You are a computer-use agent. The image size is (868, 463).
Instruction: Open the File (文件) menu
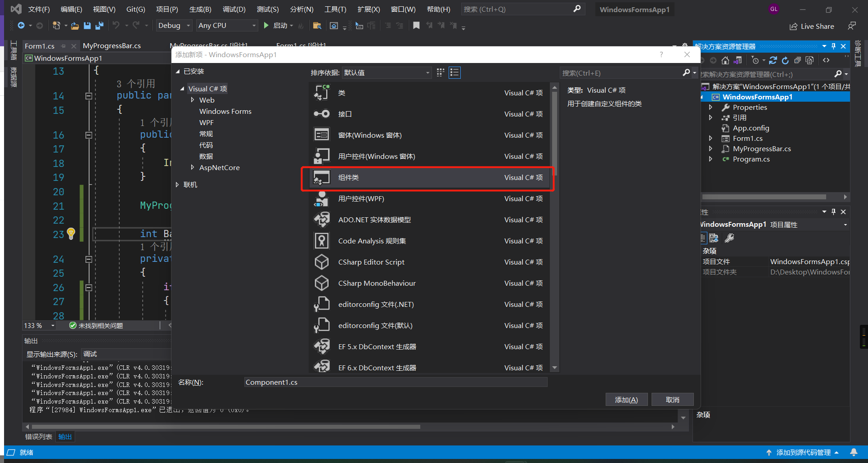(39, 9)
